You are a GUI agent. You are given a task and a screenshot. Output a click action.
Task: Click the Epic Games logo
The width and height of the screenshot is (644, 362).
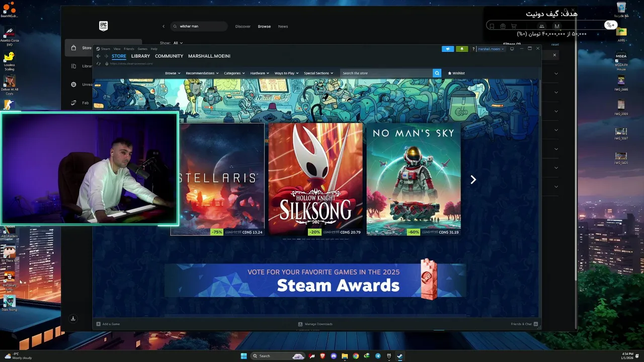click(103, 26)
